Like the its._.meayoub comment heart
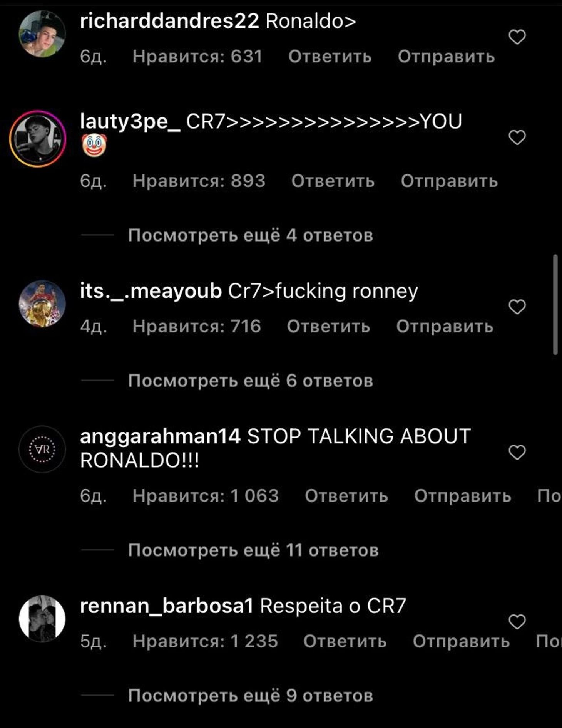The image size is (562, 728). 517,307
